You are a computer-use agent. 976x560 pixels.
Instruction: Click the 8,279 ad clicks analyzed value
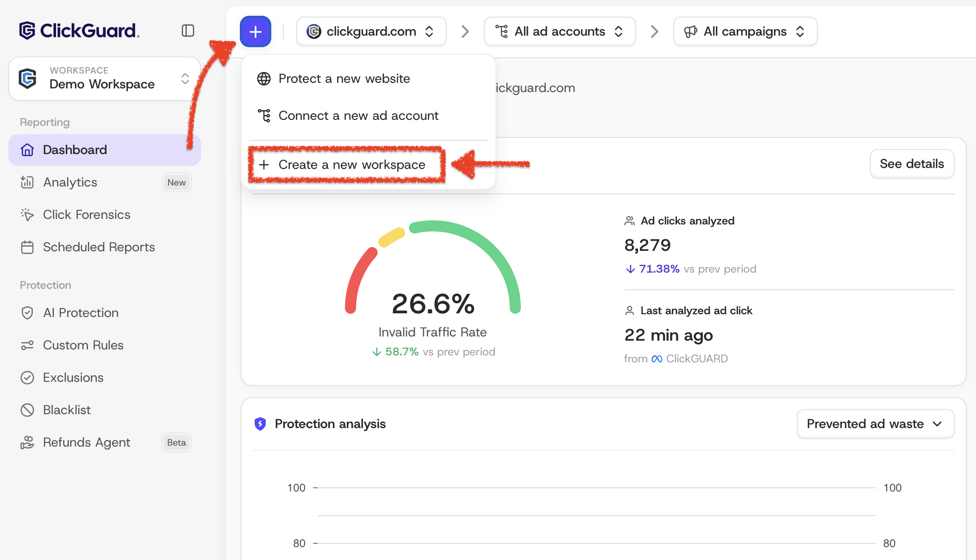647,245
